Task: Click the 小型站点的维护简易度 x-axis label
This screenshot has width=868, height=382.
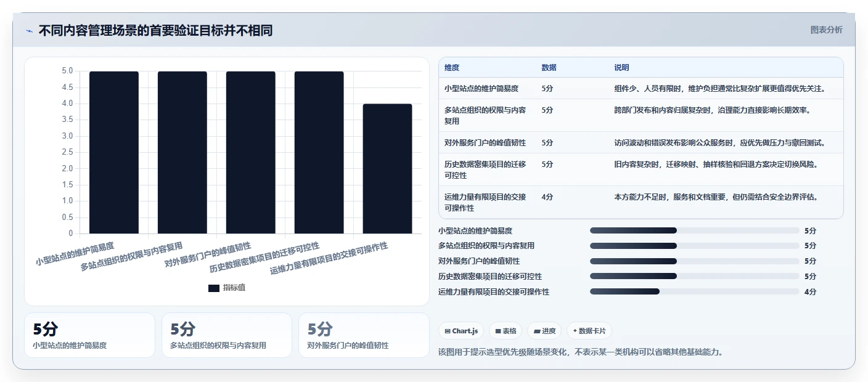Action: [75, 253]
